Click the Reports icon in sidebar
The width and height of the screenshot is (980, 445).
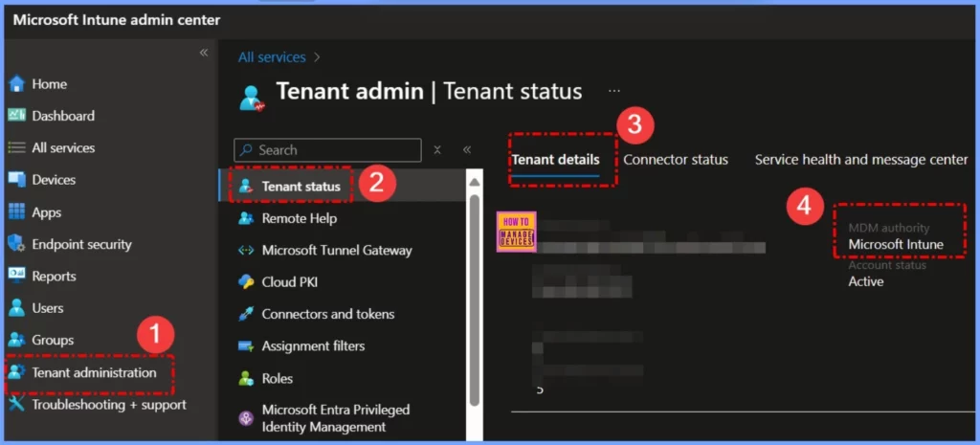click(x=17, y=276)
